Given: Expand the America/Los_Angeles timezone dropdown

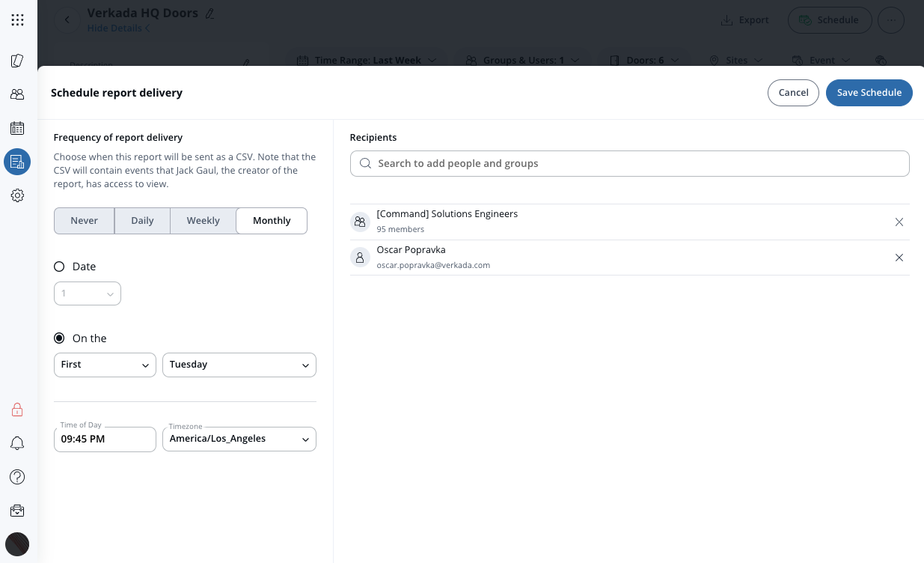Looking at the screenshot, I should tap(239, 439).
